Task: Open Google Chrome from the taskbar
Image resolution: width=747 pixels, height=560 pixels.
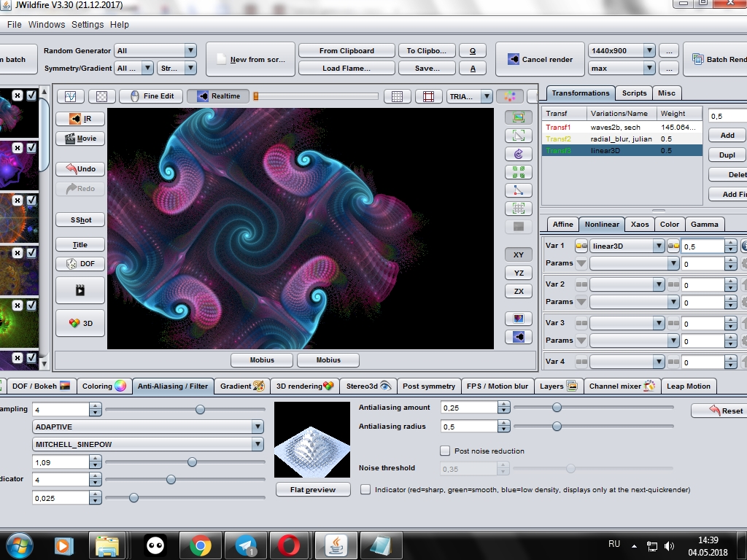Action: [201, 545]
